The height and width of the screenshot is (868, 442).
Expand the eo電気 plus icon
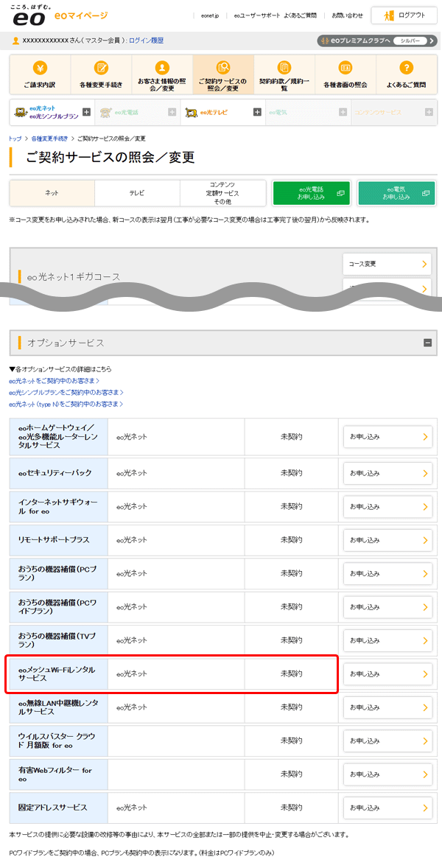(x=343, y=113)
